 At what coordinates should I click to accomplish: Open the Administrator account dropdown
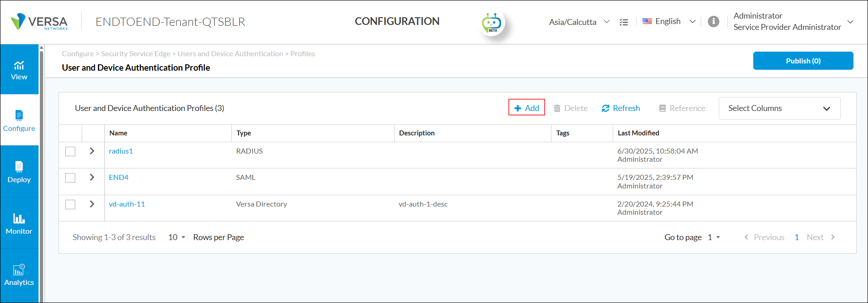[793, 21]
